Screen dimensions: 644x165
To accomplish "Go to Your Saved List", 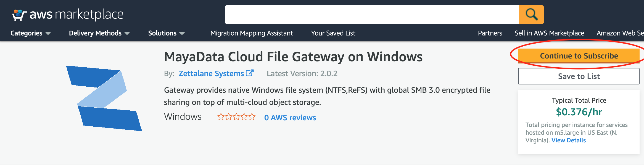I will (333, 33).
